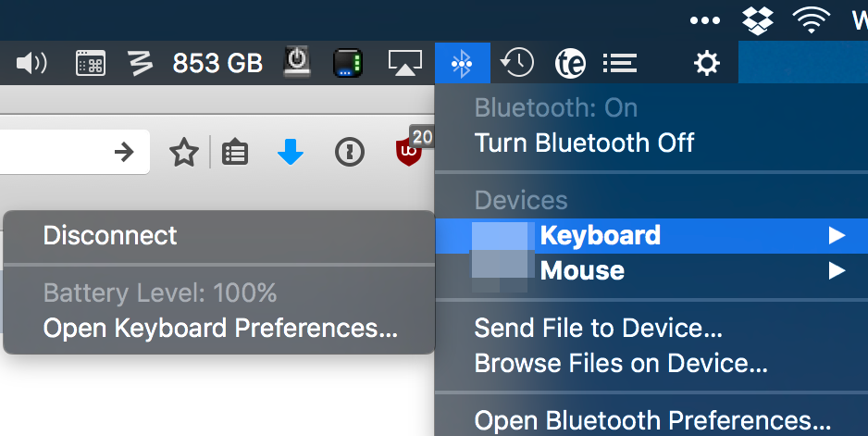Click the Bluetooth menu bar icon

pyautogui.click(x=462, y=63)
